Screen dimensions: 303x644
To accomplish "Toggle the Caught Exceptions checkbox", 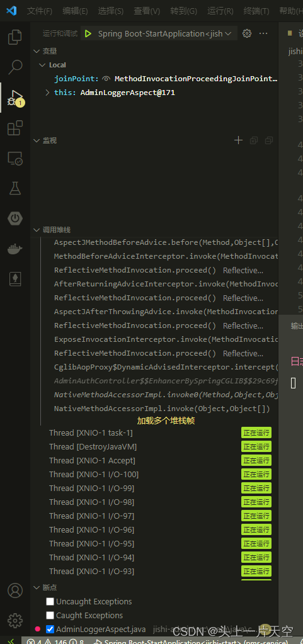I will [50, 615].
